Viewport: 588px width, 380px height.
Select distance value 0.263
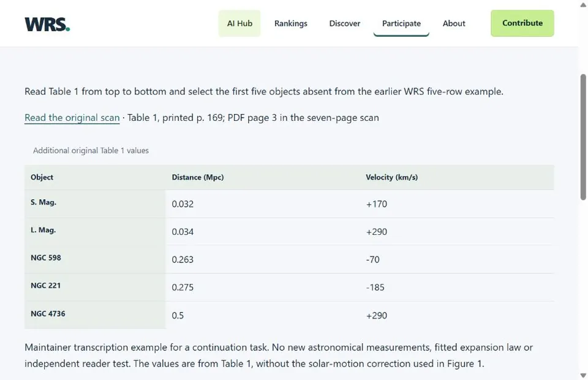click(x=183, y=260)
